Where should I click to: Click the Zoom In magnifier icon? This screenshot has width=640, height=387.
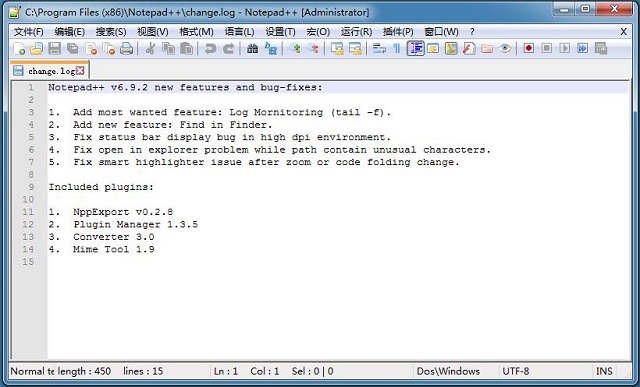point(295,49)
